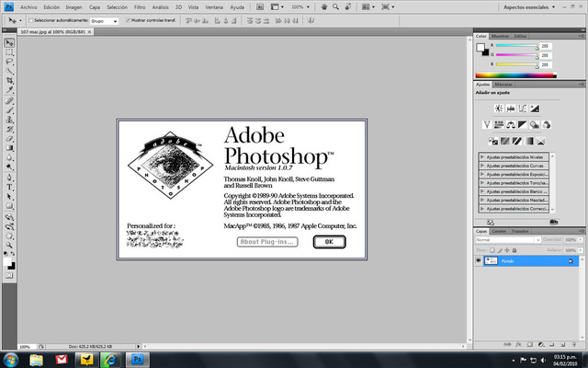Open the Opacidad percentage dropdown
This screenshot has width=588, height=368.
pos(581,239)
